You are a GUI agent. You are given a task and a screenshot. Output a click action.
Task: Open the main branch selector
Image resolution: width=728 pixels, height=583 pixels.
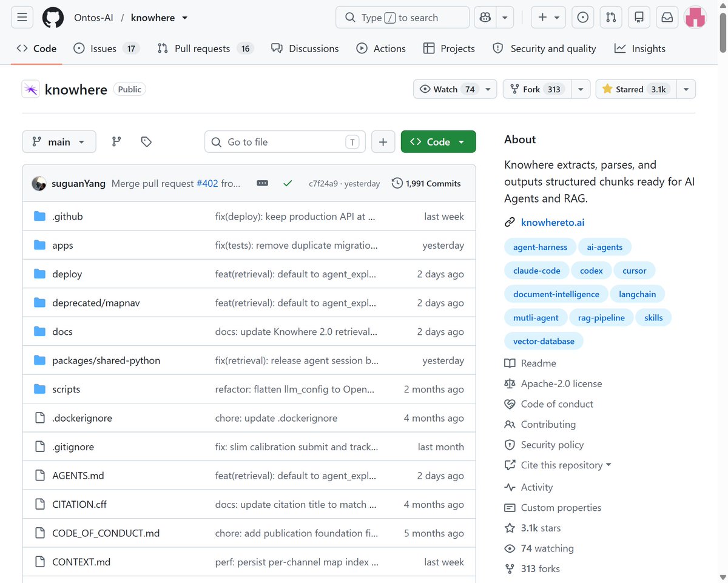(x=59, y=142)
